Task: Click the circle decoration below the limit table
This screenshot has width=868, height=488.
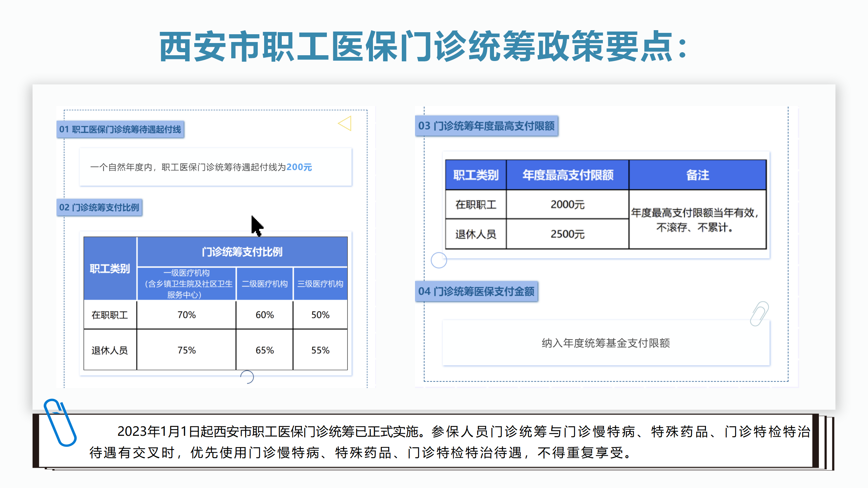Action: coord(439,260)
